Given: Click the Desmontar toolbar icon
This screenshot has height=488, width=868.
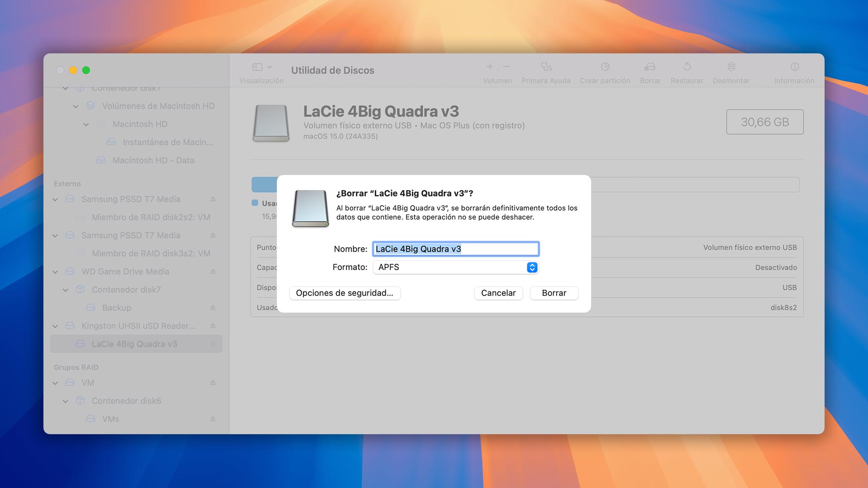Looking at the screenshot, I should click(x=731, y=67).
